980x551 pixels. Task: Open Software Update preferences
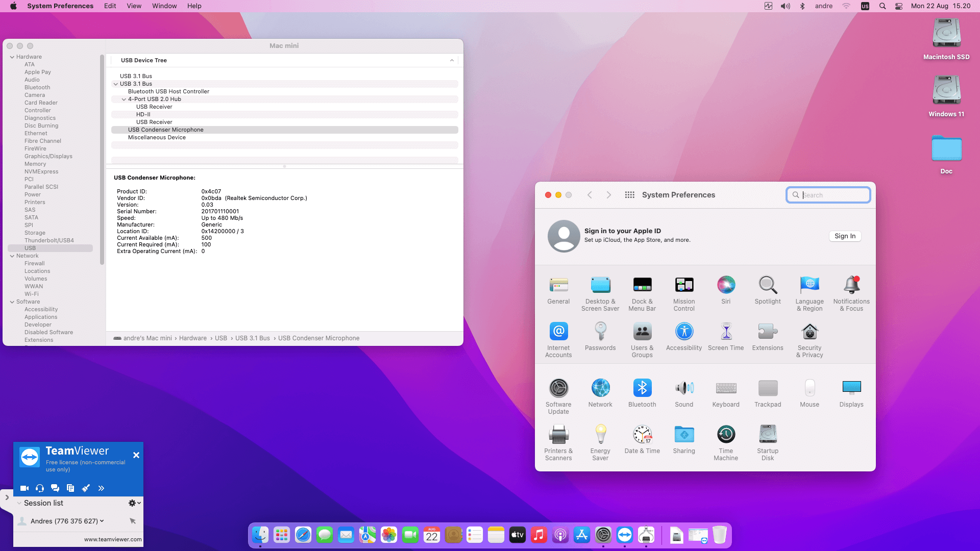click(x=558, y=389)
